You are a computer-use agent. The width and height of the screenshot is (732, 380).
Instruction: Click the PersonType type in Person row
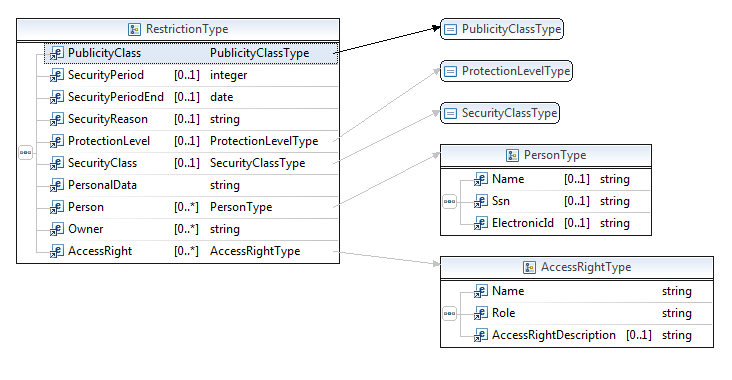point(241,207)
